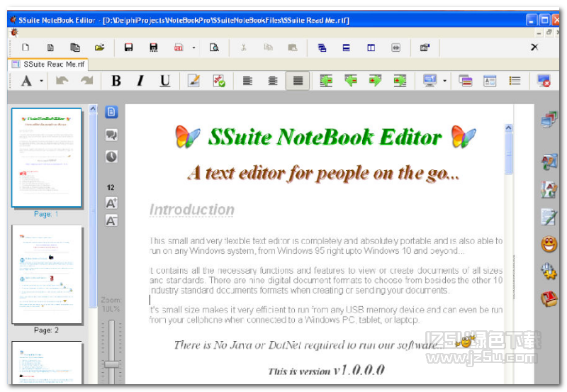Click the Paste icon
Screen dimensions: 567x392
(293, 47)
